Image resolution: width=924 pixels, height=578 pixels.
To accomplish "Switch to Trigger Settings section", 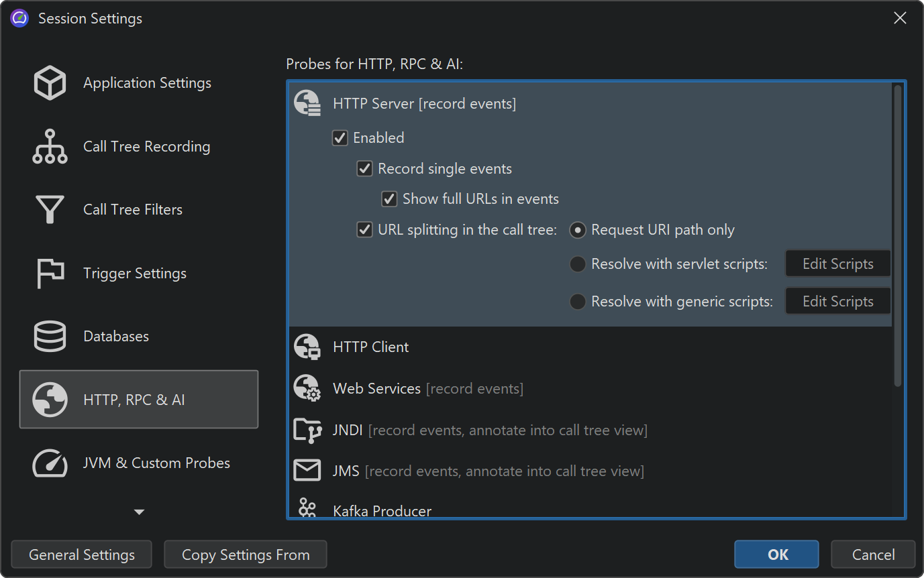I will point(134,274).
